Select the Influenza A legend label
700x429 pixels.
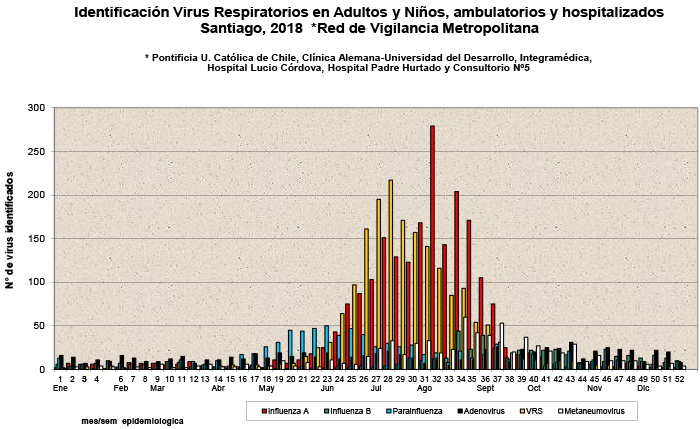pyautogui.click(x=289, y=411)
